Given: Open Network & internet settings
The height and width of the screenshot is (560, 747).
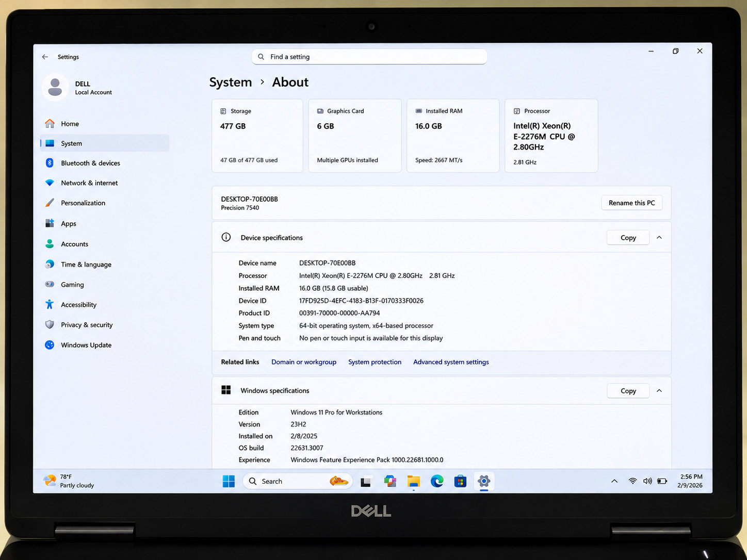Looking at the screenshot, I should (105, 183).
